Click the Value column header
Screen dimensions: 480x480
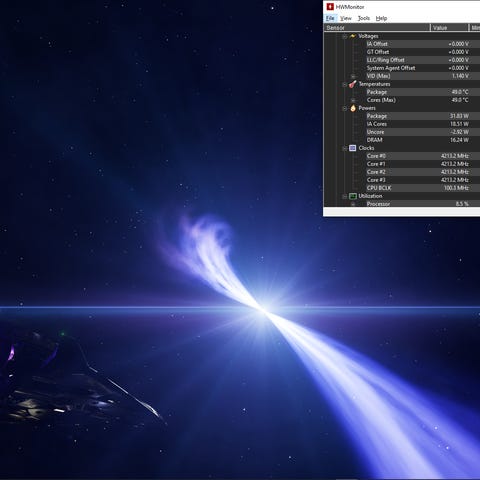[x=449, y=28]
